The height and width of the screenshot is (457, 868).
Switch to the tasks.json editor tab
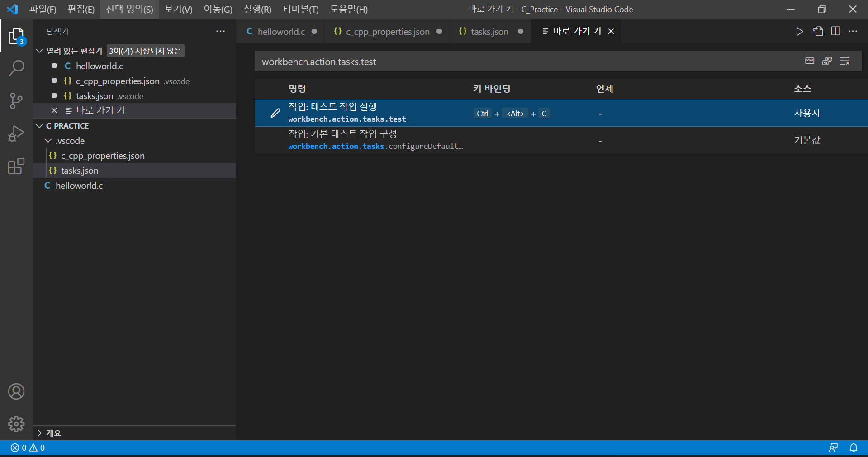490,31
